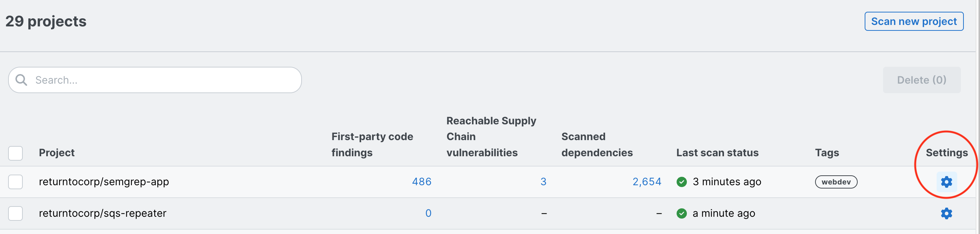This screenshot has width=980, height=234.
Task: Select the returntocorp/sqs-repeater row checkbox
Action: 15,213
